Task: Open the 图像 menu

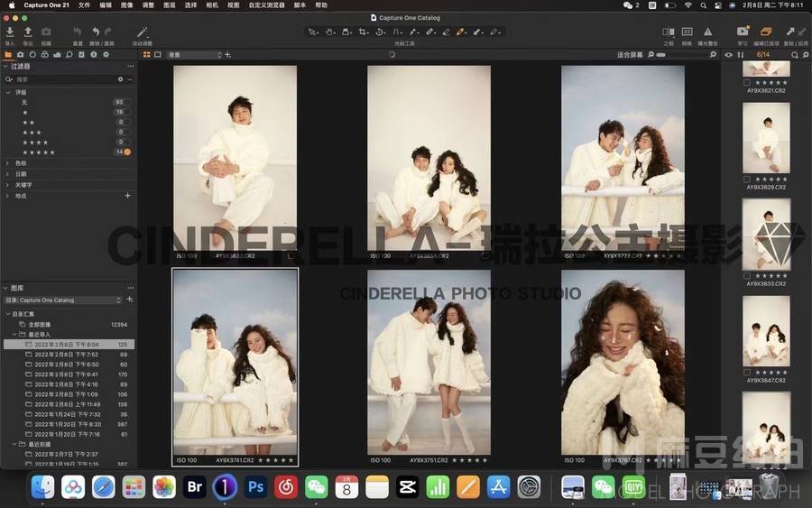Action: (127, 5)
